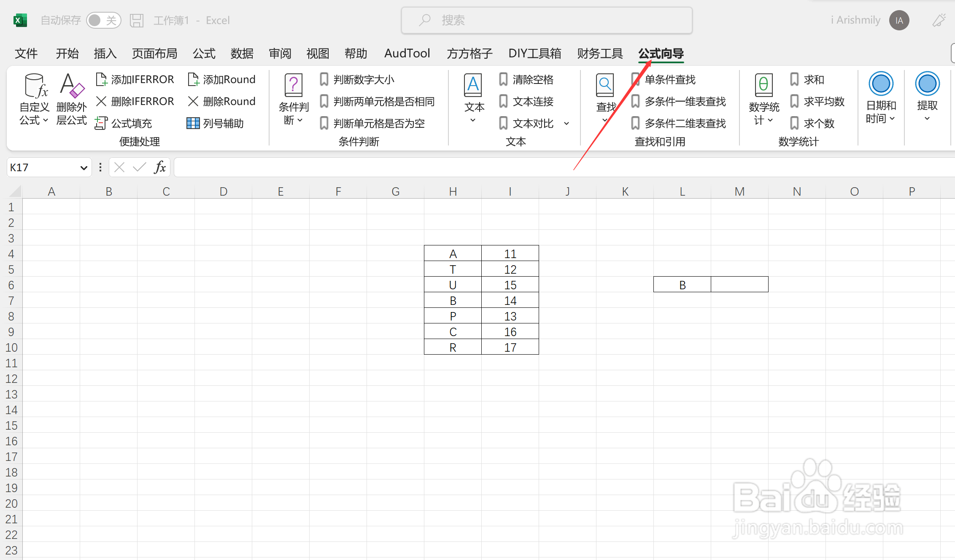Click 判断两单元格是否相同

(377, 101)
